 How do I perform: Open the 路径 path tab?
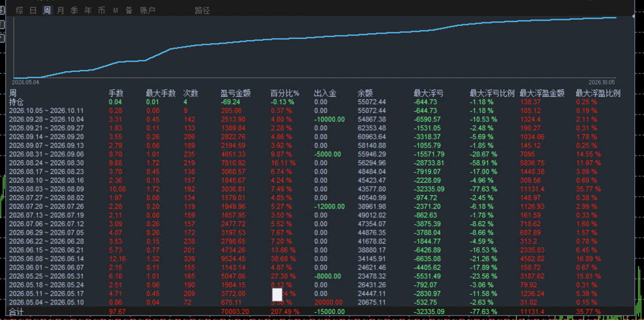point(202,10)
